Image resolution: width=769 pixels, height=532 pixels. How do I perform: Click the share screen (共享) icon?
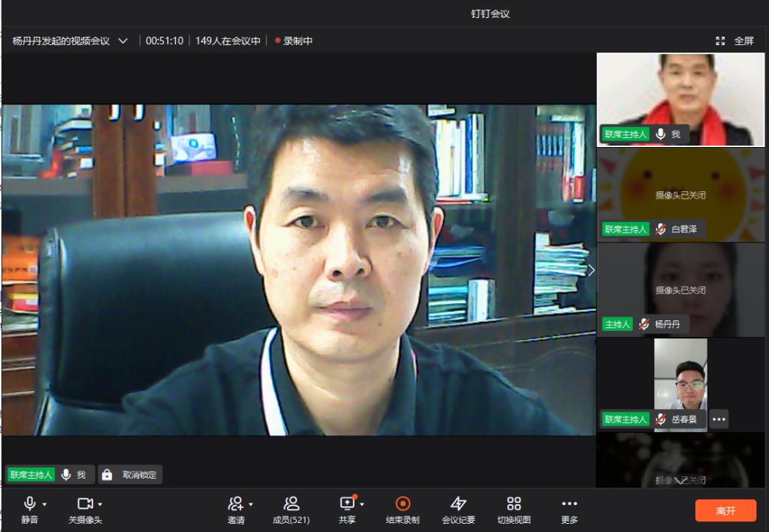pyautogui.click(x=347, y=503)
